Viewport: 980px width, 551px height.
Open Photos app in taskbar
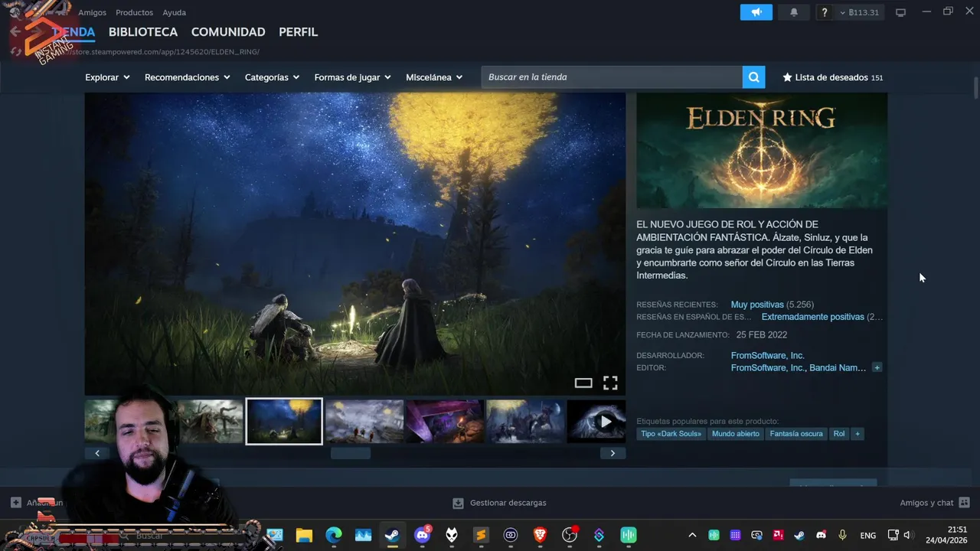click(363, 536)
